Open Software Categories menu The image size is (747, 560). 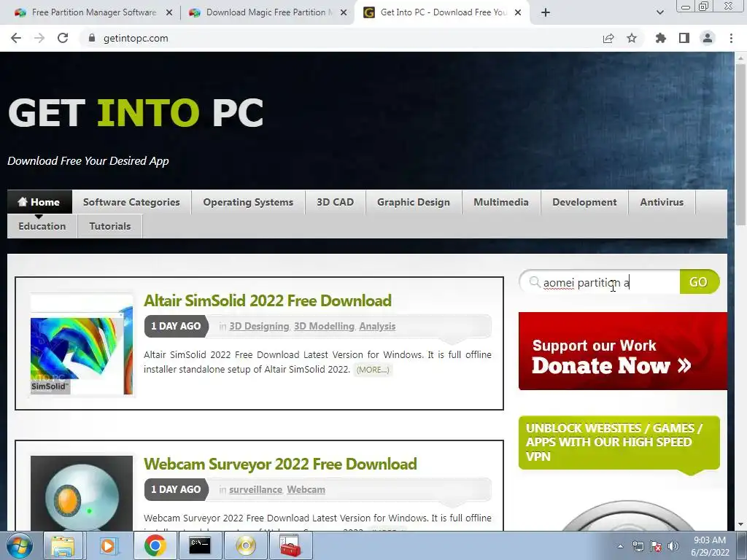tap(131, 202)
